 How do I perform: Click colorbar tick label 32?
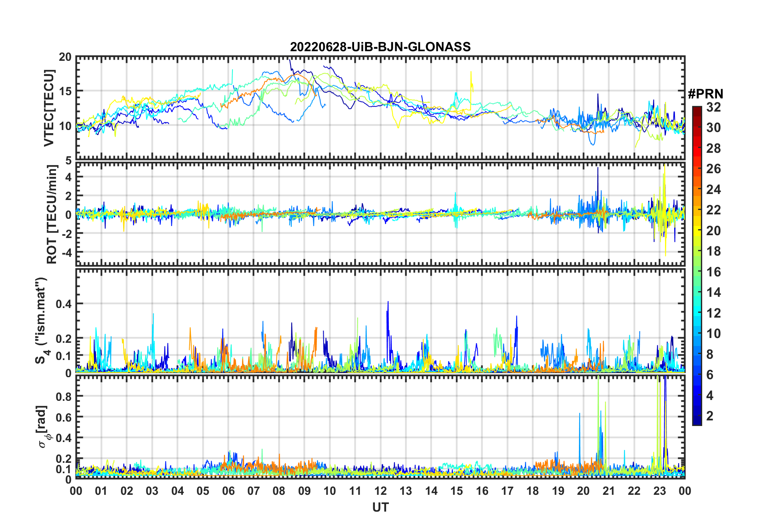click(713, 107)
